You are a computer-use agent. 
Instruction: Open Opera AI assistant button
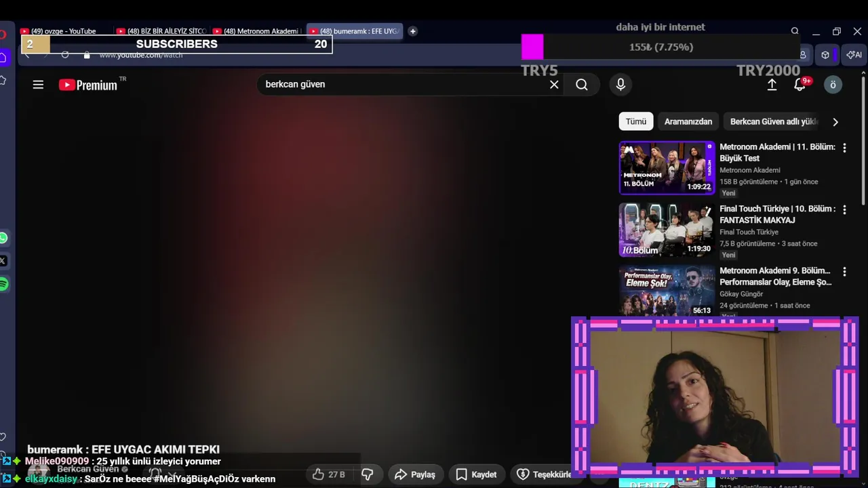pyautogui.click(x=854, y=55)
